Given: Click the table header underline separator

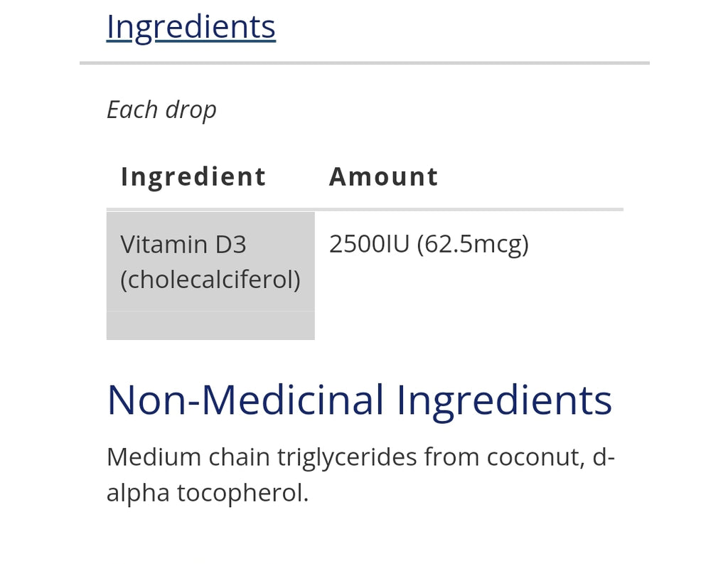Looking at the screenshot, I should (365, 210).
